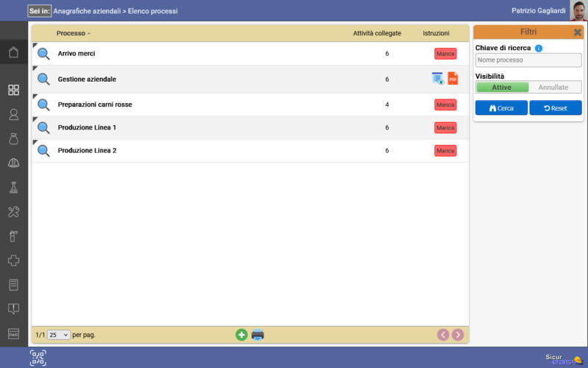
Task: Close the Filtri panel
Action: (578, 32)
